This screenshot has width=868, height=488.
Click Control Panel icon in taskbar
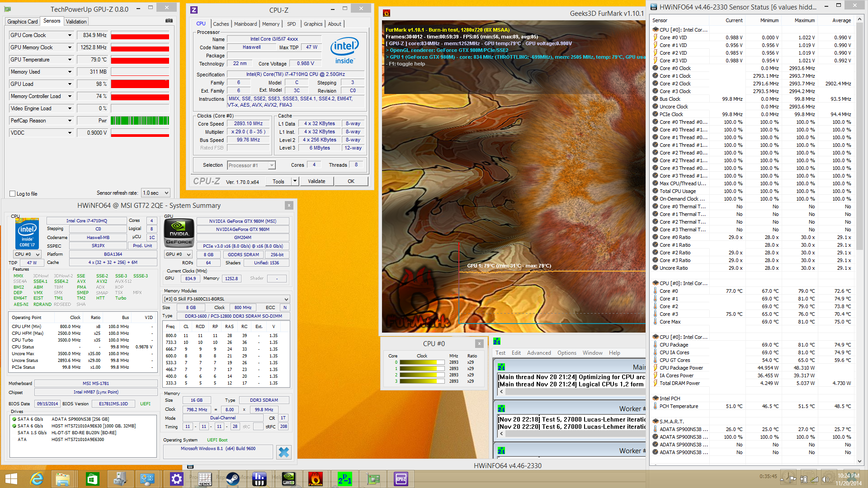click(147, 479)
